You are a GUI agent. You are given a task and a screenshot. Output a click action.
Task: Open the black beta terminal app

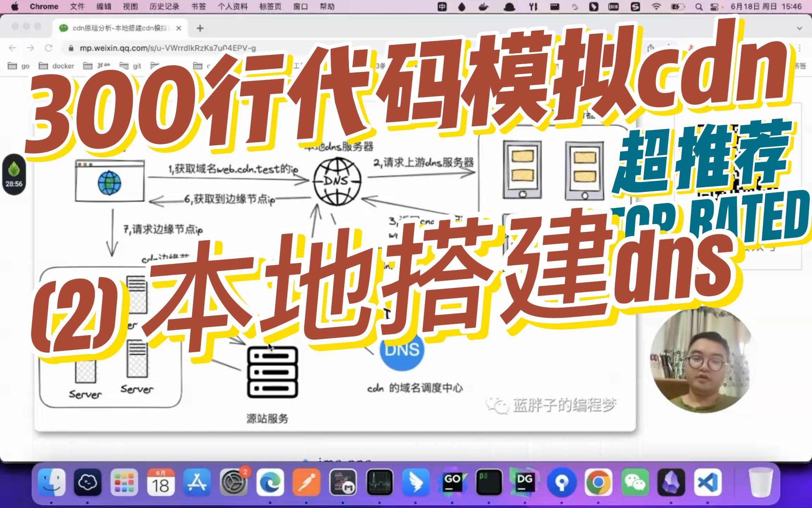[x=489, y=482]
